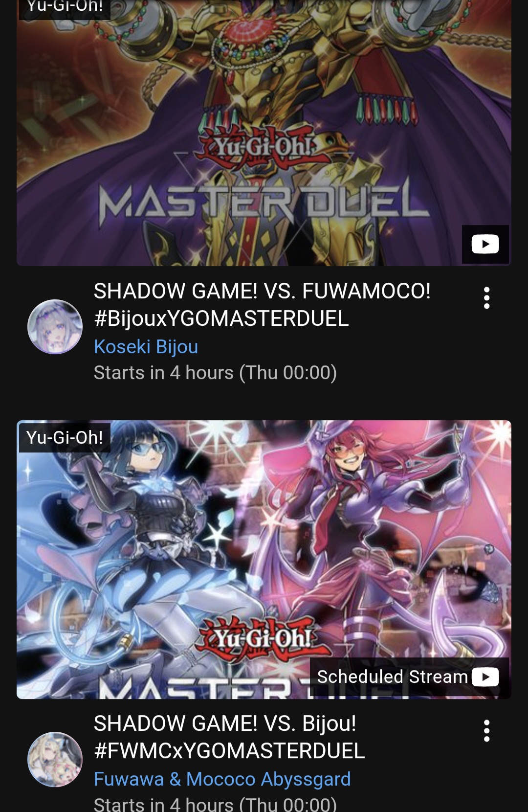Open Koseki Bijou channel avatar
This screenshot has height=812, width=528.
pos(55,327)
